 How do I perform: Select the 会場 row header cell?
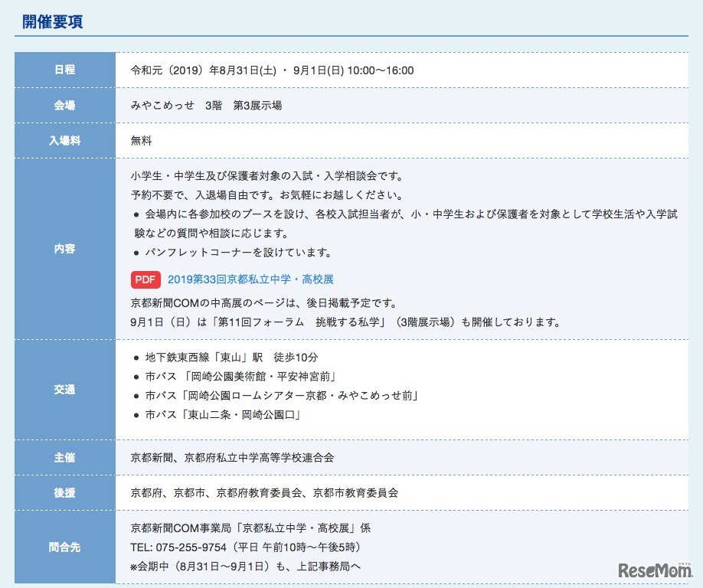click(x=65, y=106)
